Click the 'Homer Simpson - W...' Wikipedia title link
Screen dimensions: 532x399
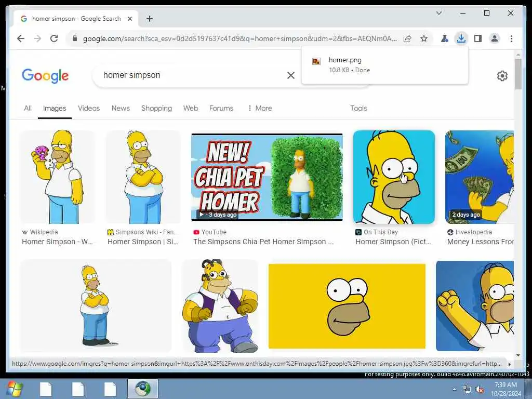(57, 242)
